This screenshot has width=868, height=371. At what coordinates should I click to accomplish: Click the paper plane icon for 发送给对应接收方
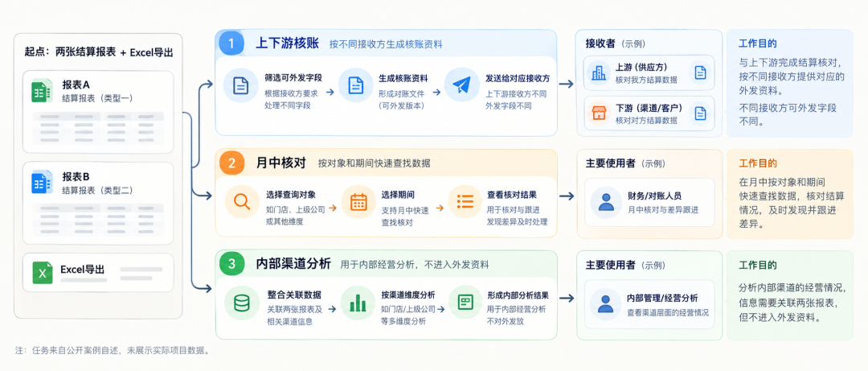point(461,85)
